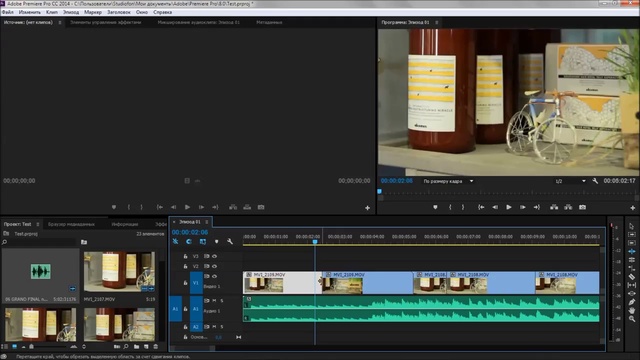
Task: Click playhead handle on timeline ruler
Action: tap(315, 242)
